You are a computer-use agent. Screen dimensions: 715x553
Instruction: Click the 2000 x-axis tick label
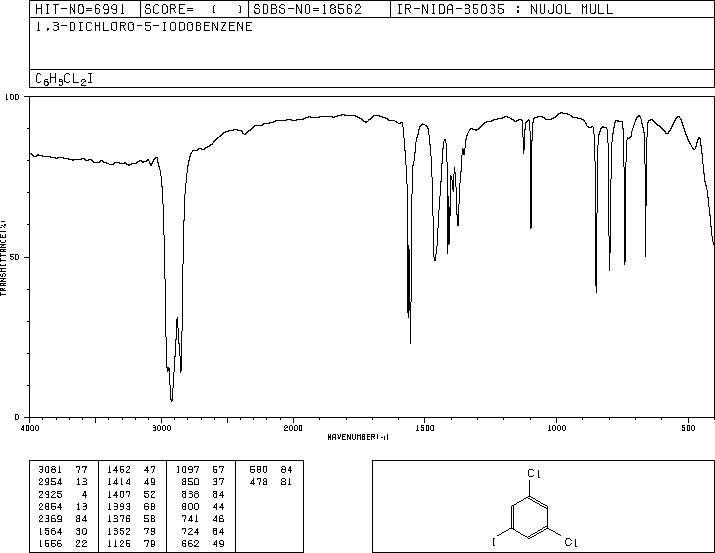(293, 428)
